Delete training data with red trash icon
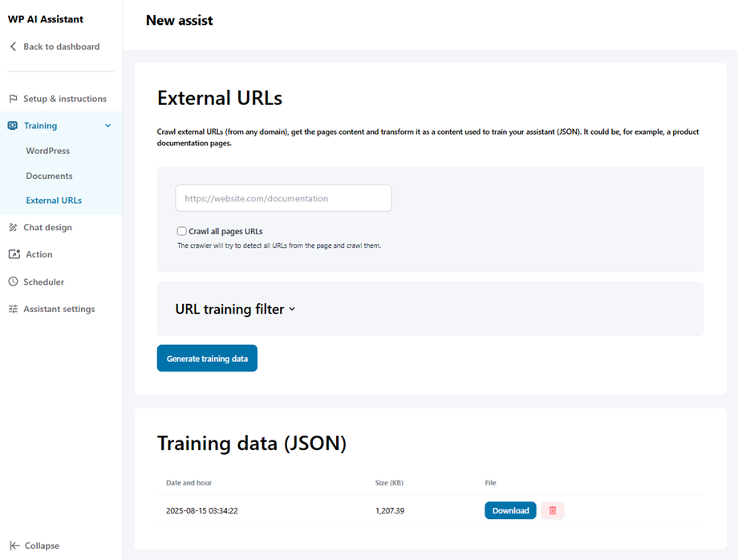Image resolution: width=738 pixels, height=560 pixels. (553, 510)
